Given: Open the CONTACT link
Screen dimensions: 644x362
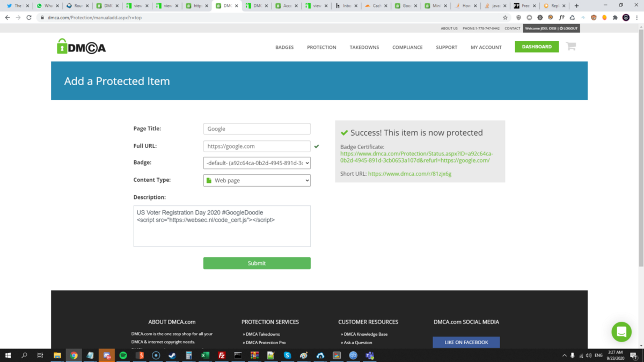Looking at the screenshot, I should [x=513, y=28].
